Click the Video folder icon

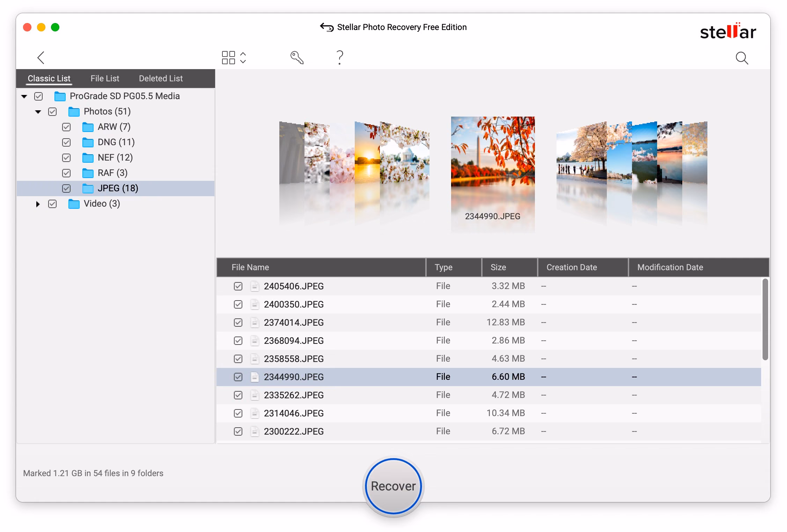tap(74, 204)
